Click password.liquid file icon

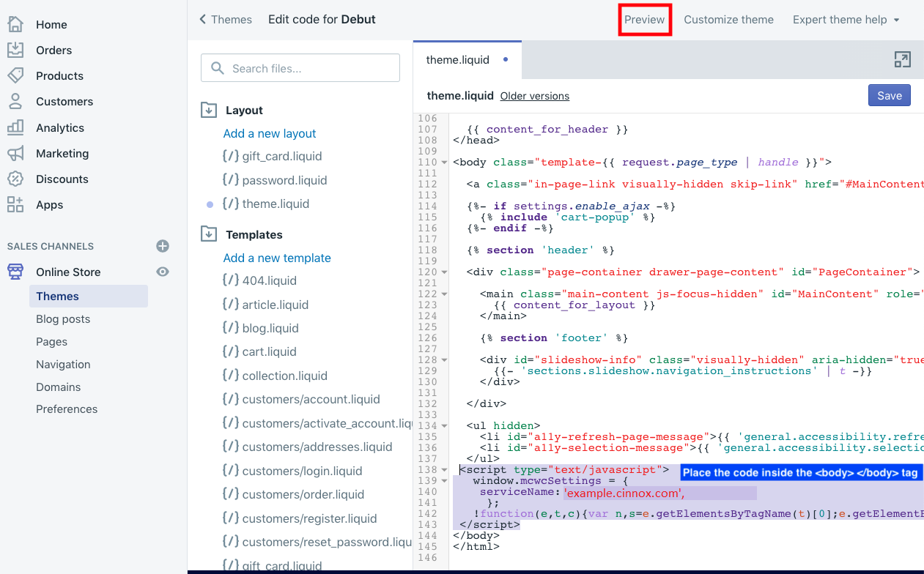point(230,180)
